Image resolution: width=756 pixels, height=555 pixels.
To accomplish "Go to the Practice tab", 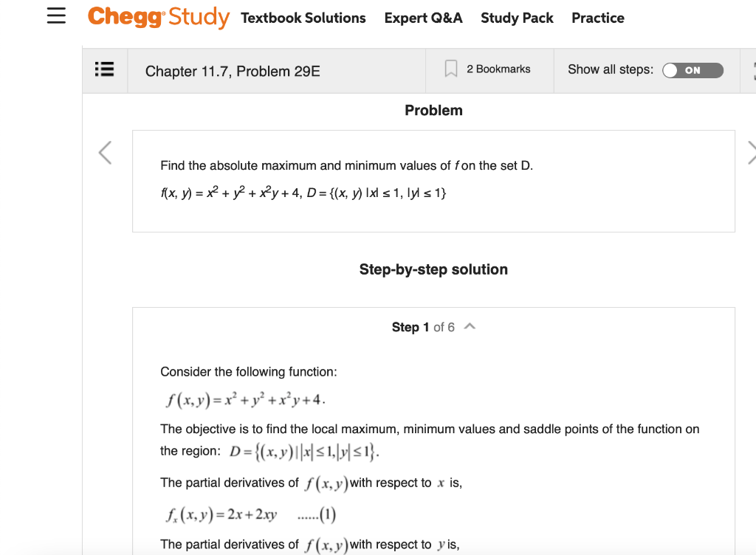I will pyautogui.click(x=597, y=18).
